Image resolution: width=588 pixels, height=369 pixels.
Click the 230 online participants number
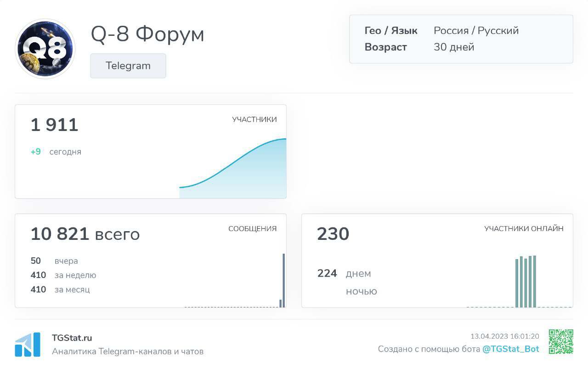333,234
